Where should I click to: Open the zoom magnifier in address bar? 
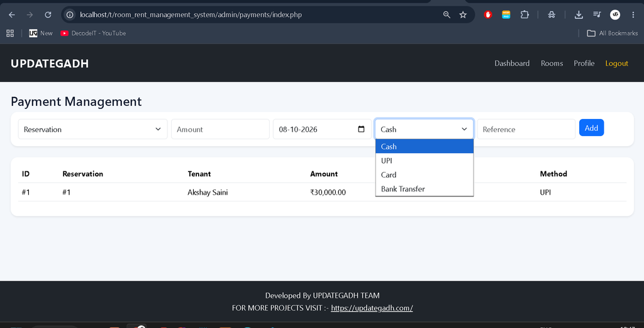point(447,15)
